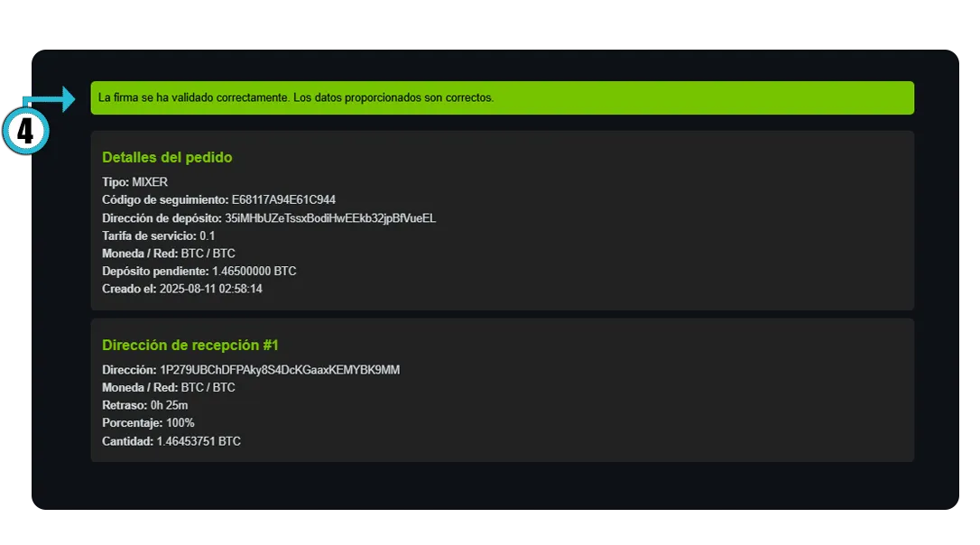Click Moneda / Red in the reception section
The image size is (980, 545).
140,388
